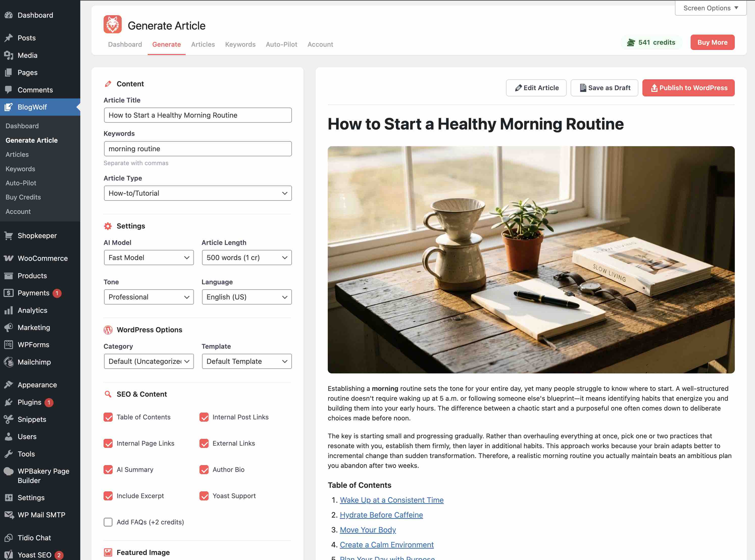This screenshot has width=755, height=560.
Task: Uncheck the Author Bio option
Action: [204, 470]
